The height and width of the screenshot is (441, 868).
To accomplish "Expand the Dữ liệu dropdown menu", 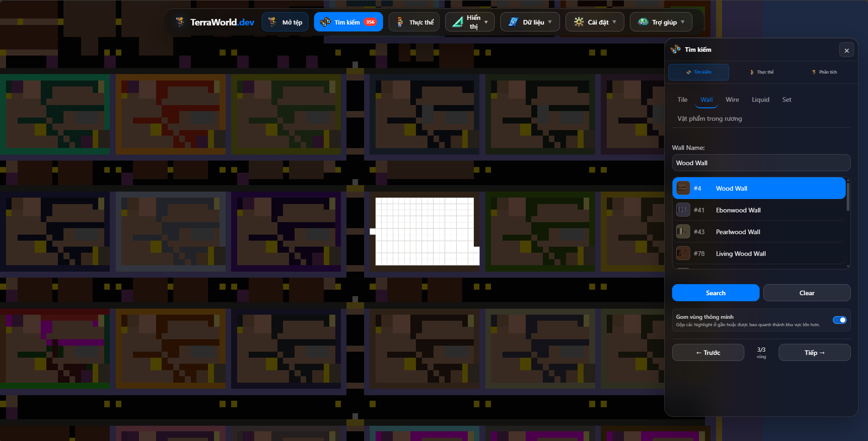I will (530, 22).
